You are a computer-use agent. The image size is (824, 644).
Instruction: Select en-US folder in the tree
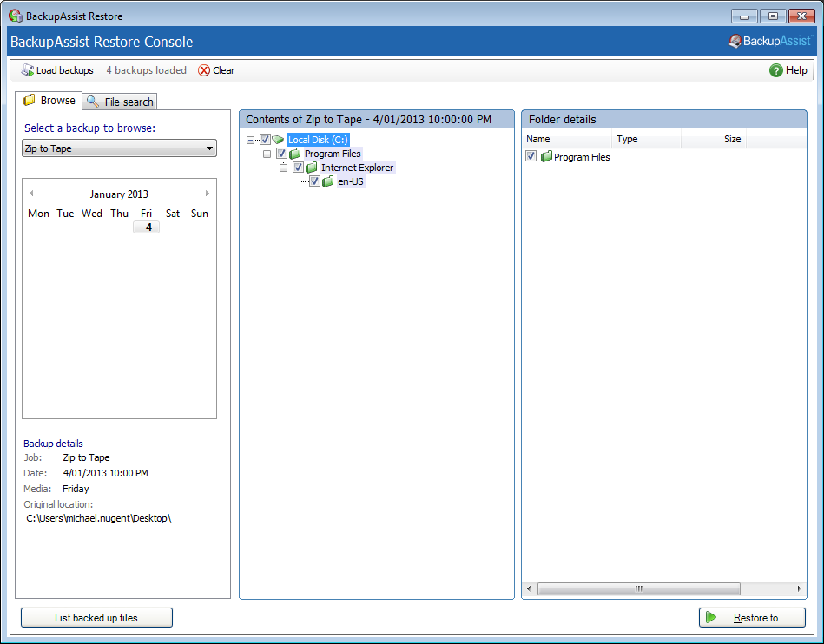(x=351, y=181)
